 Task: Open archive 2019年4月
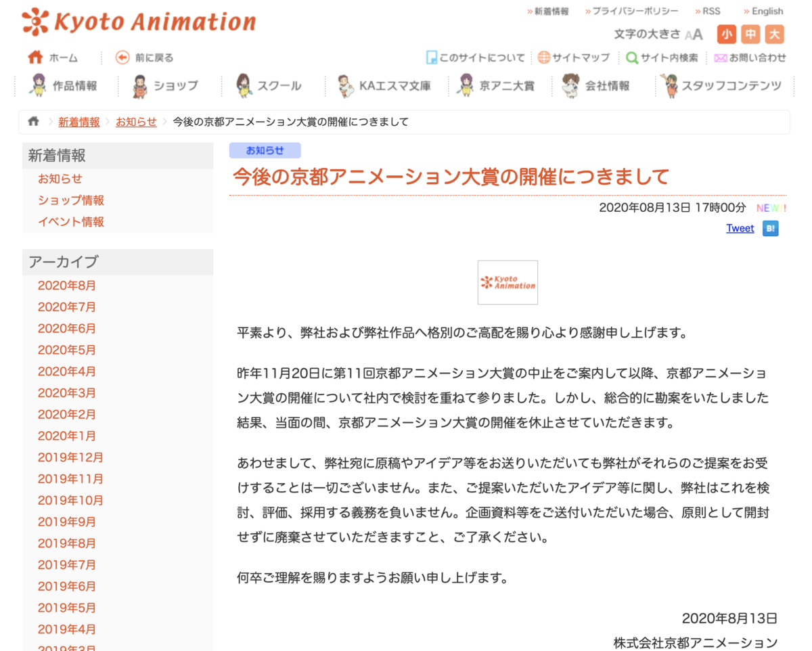[x=67, y=629]
